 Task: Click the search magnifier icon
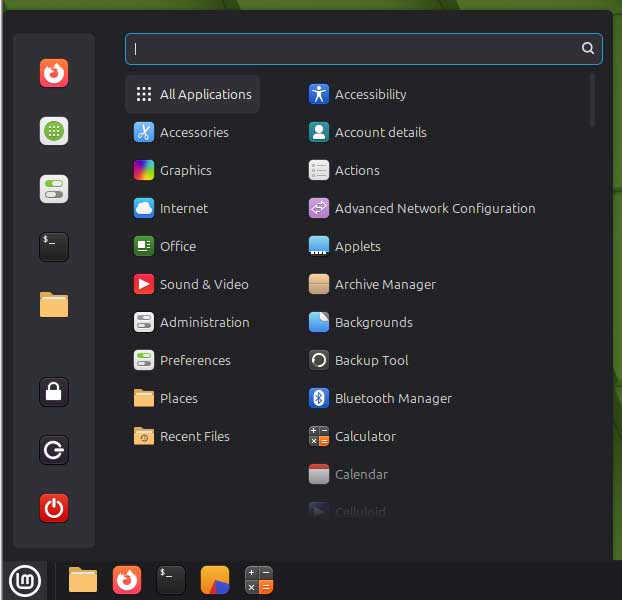587,48
